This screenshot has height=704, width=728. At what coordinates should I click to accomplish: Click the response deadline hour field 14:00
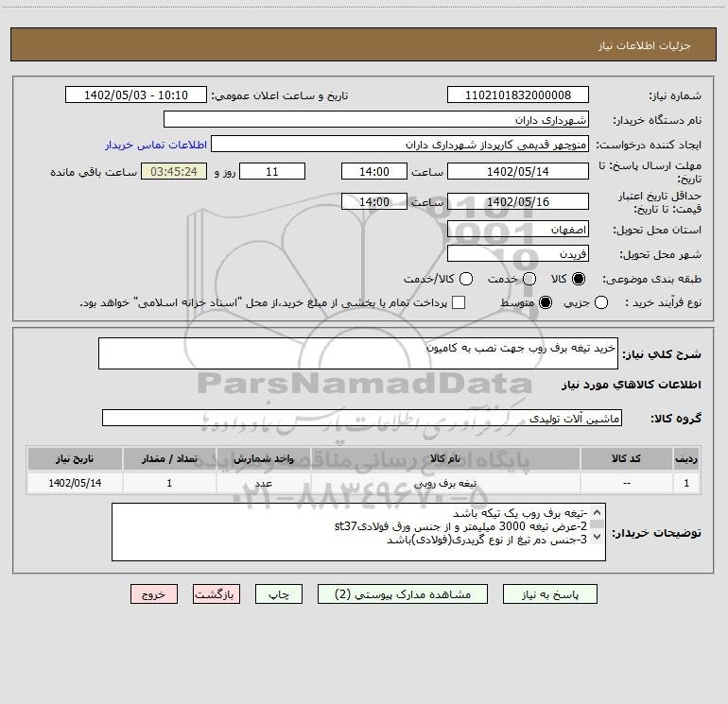click(x=374, y=171)
